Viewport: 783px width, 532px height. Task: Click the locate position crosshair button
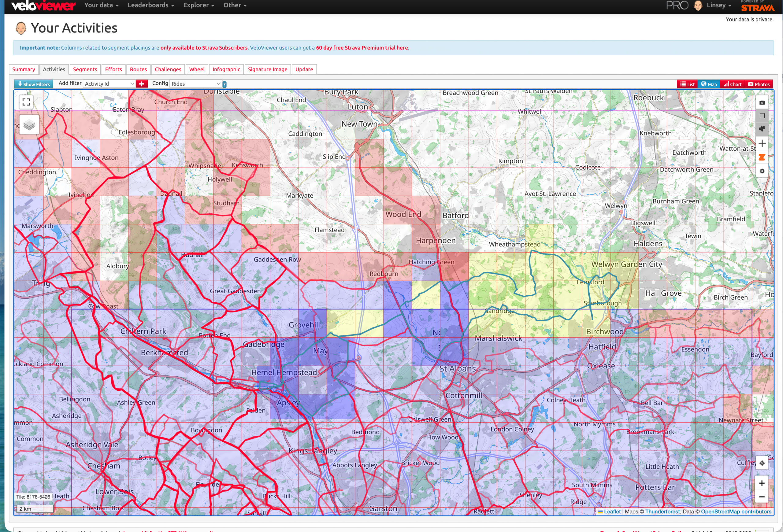pyautogui.click(x=762, y=463)
